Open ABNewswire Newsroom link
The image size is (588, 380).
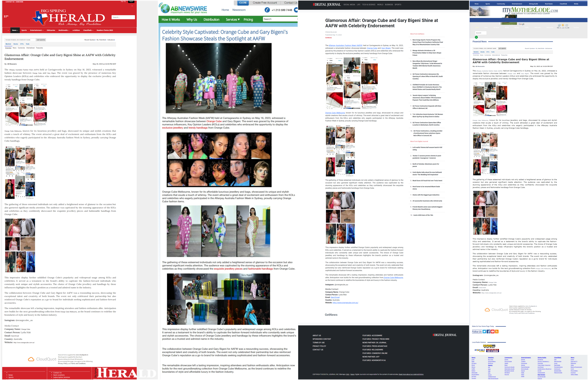point(239,10)
